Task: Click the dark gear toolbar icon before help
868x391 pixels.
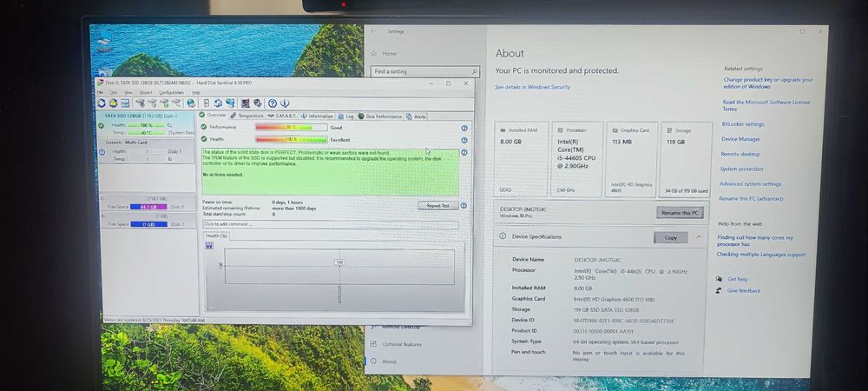Action: pos(258,103)
